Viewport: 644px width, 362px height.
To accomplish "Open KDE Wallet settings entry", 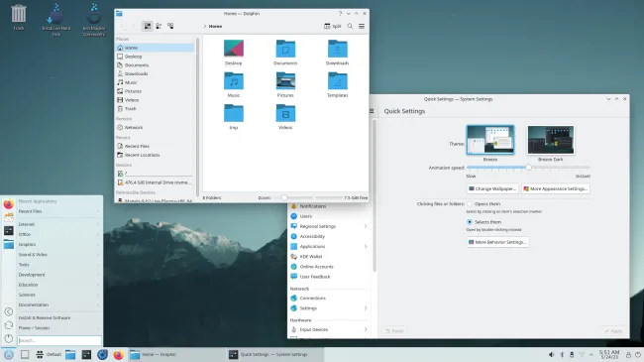I will [329, 256].
